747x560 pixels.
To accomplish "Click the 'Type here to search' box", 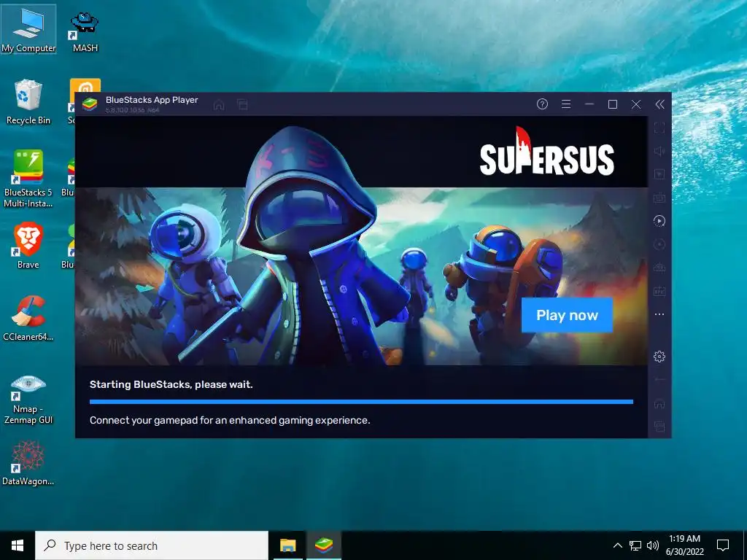I will tap(152, 545).
